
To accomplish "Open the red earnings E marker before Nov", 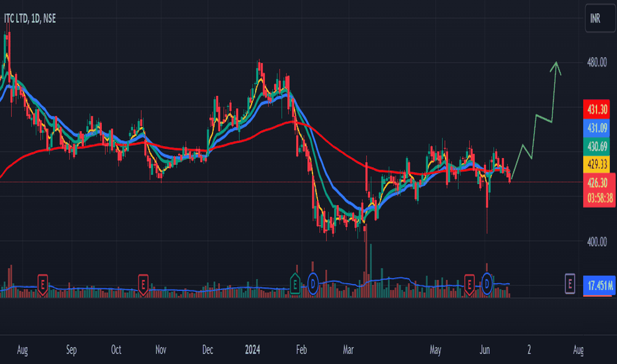I will [143, 285].
